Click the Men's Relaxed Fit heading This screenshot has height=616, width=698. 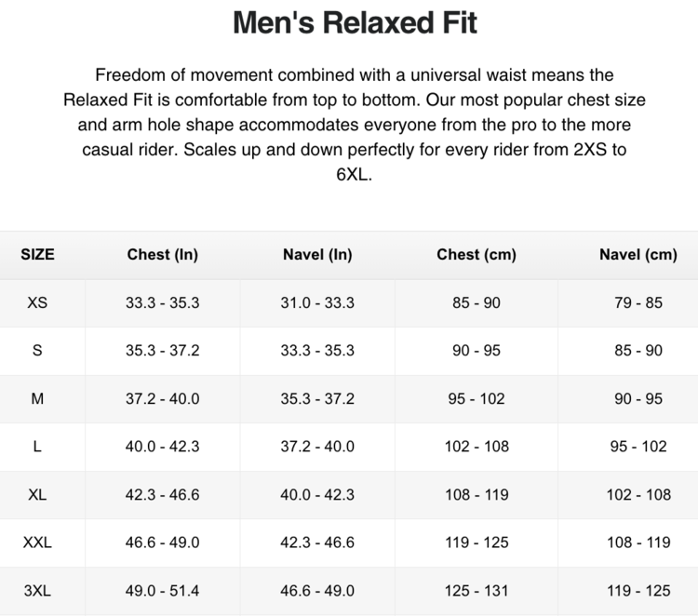(355, 22)
